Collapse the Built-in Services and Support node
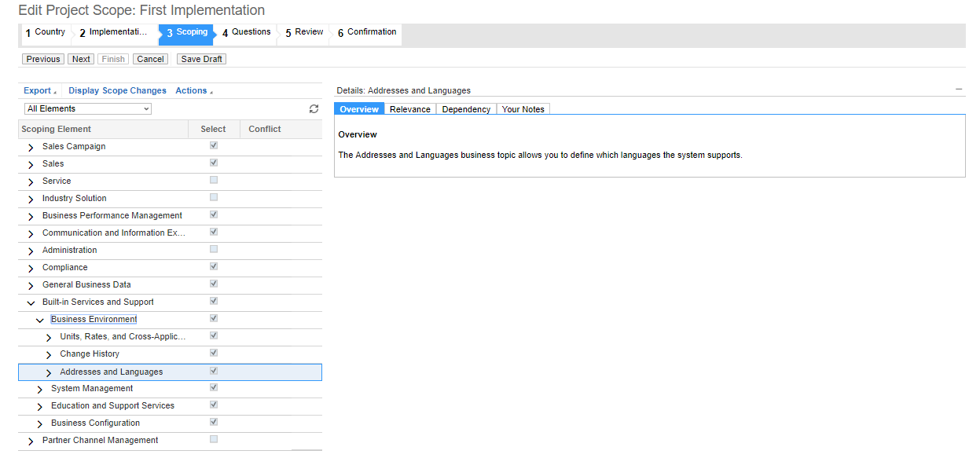 [x=31, y=302]
